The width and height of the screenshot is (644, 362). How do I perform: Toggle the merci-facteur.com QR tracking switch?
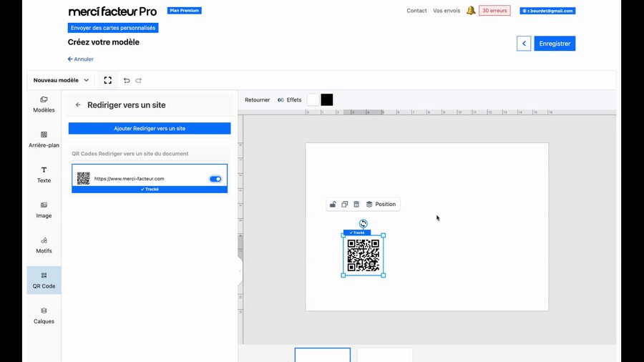point(215,179)
